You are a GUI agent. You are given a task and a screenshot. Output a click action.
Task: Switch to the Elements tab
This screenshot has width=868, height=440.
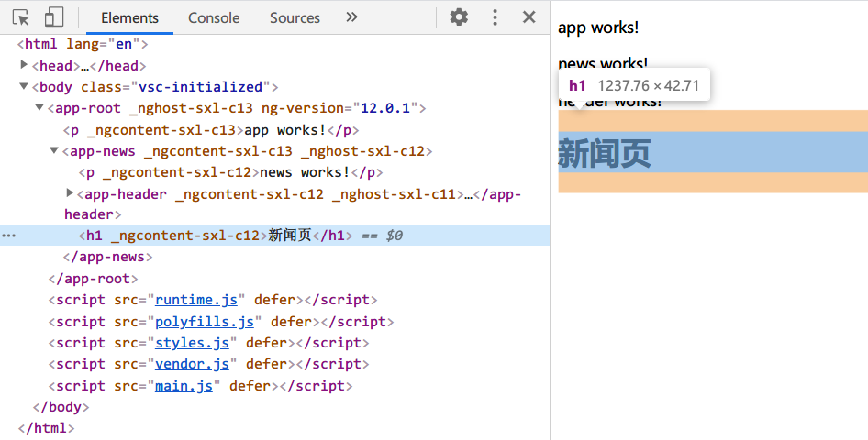[129, 17]
